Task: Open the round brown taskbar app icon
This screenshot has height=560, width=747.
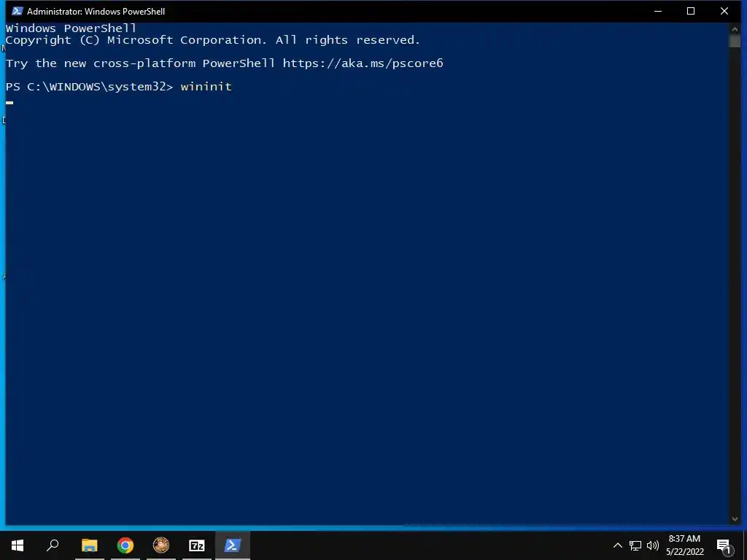Action: [161, 545]
